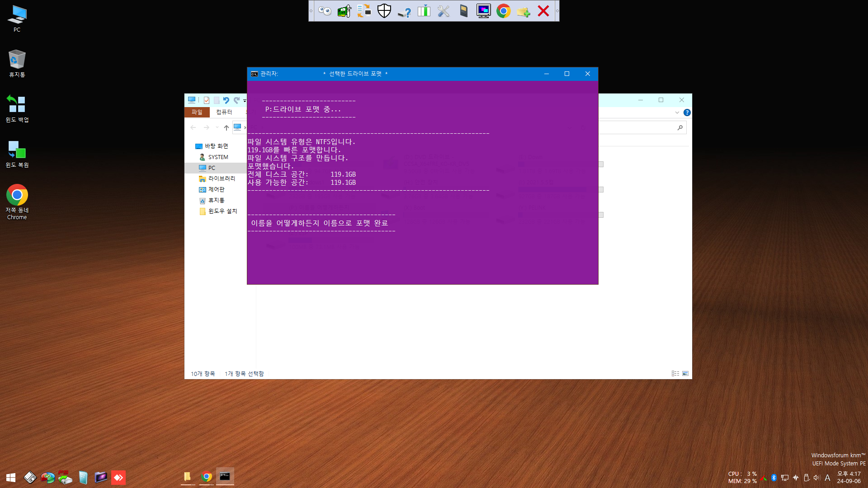
Task: Open the 윈도 백업 desktop shortcut
Action: (x=17, y=109)
